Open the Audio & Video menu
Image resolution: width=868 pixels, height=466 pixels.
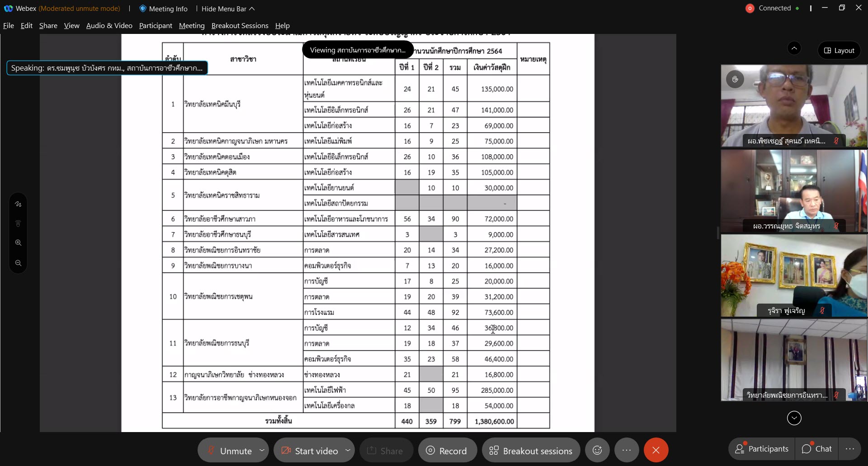tap(109, 26)
